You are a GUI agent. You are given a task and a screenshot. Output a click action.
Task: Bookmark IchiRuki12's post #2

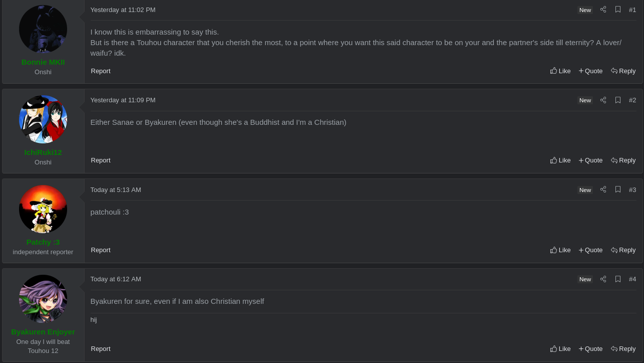click(618, 100)
